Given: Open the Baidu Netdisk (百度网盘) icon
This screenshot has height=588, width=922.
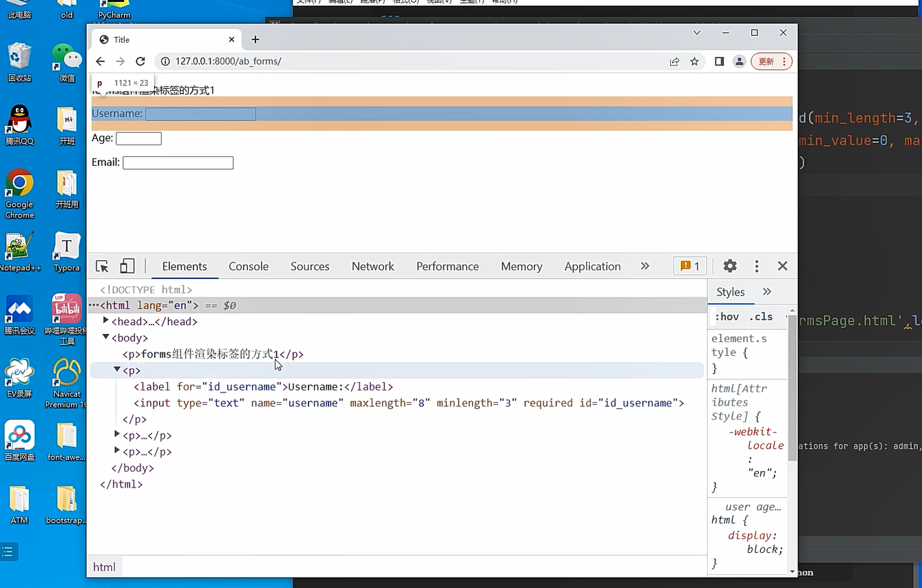Looking at the screenshot, I should pyautogui.click(x=19, y=441).
